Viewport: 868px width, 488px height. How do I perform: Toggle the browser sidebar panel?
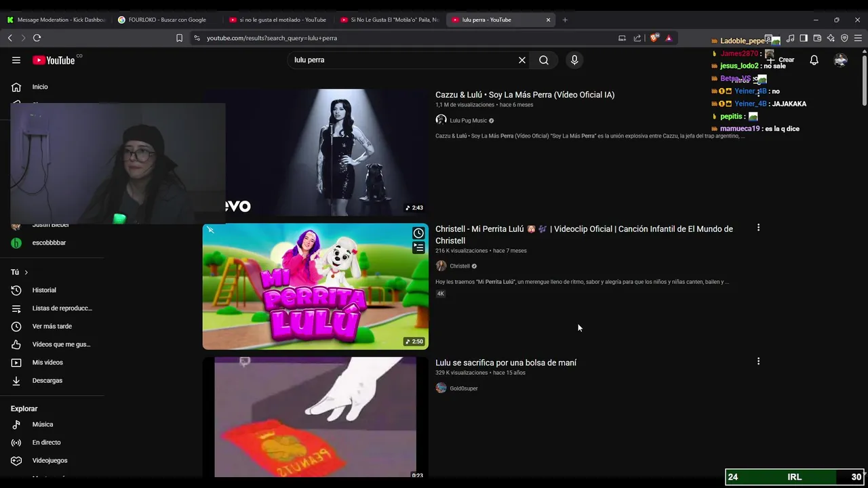tap(804, 38)
